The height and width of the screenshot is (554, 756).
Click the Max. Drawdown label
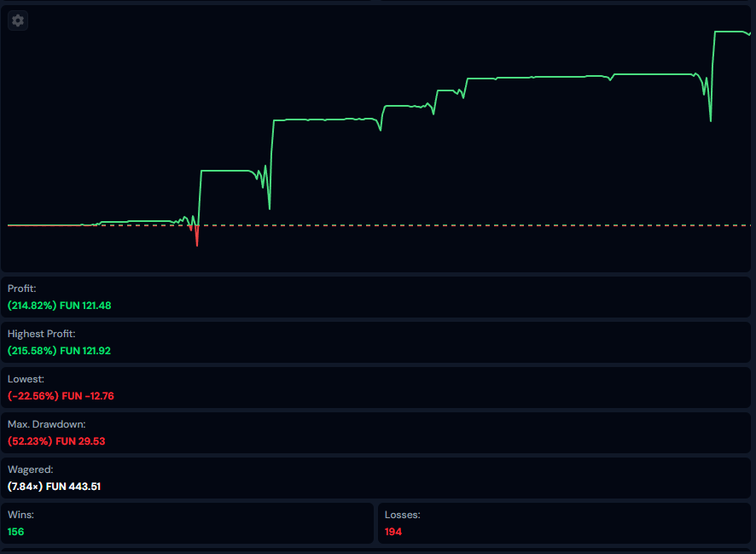tap(47, 423)
